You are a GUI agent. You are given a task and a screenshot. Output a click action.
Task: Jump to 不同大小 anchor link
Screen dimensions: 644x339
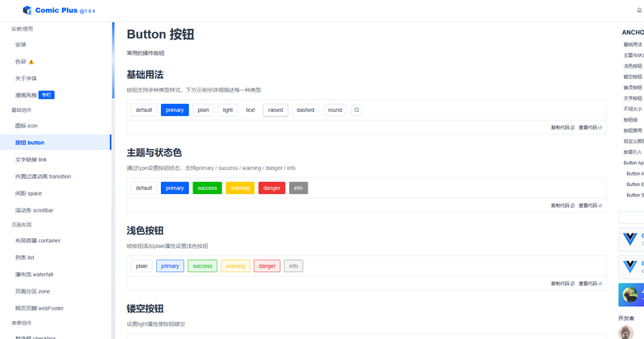[x=633, y=109]
